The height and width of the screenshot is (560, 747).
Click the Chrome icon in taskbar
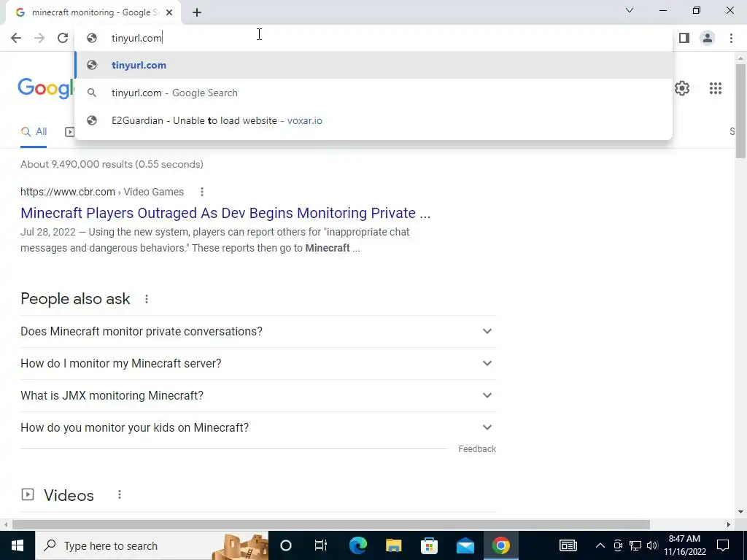(x=500, y=545)
